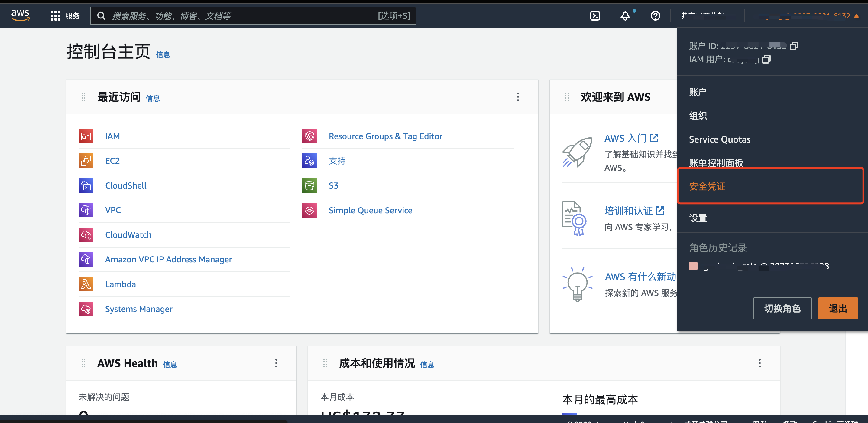
Task: Select 账户 in the account menu
Action: (x=698, y=92)
